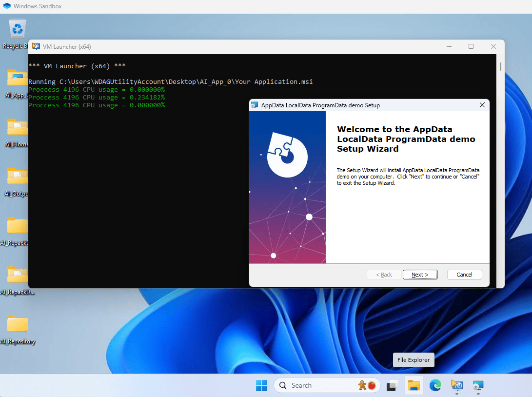532x397 pixels.
Task: Open File Explorer from the taskbar
Action: pos(414,385)
